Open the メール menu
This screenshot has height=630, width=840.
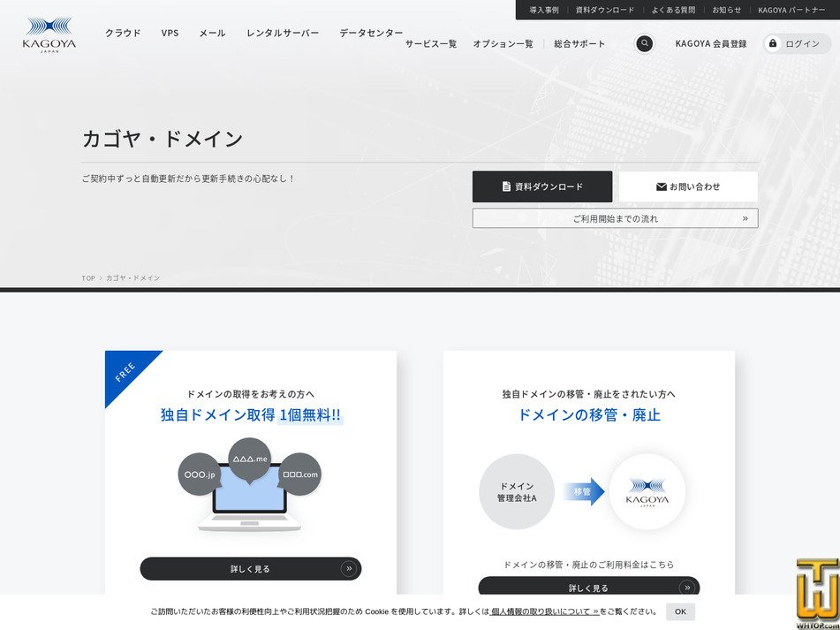pos(212,33)
